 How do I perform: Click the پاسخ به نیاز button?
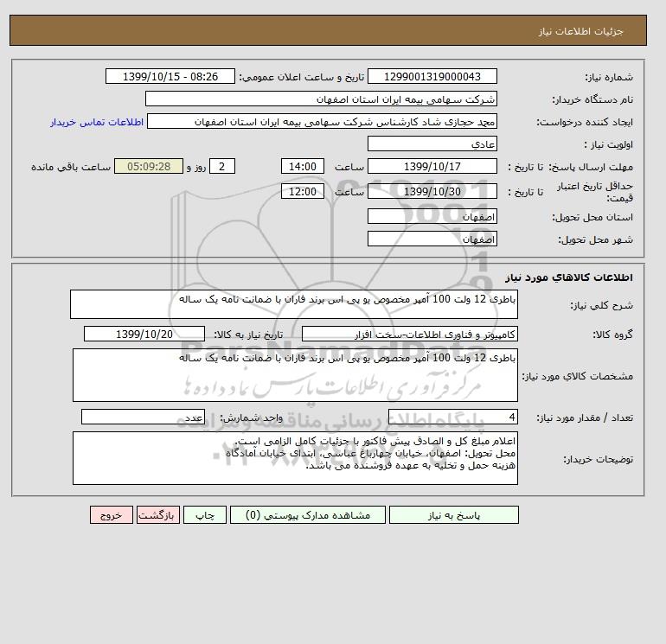click(x=453, y=515)
